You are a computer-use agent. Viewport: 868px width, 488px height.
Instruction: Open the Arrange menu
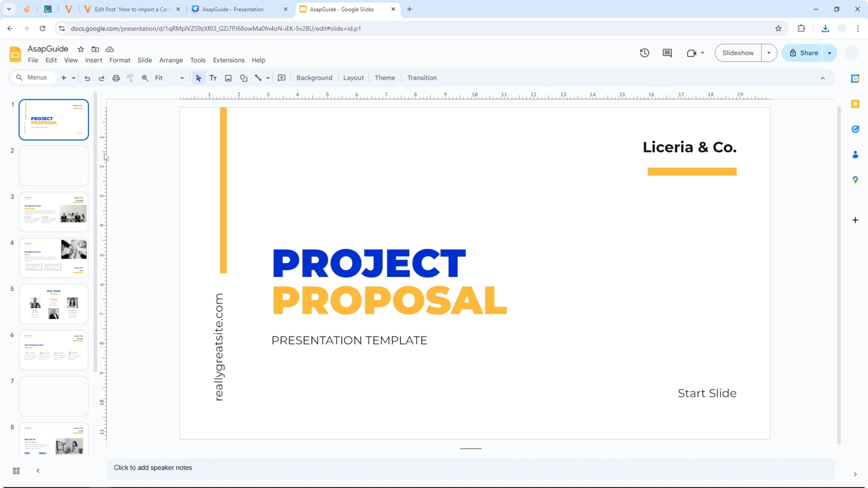click(x=171, y=60)
